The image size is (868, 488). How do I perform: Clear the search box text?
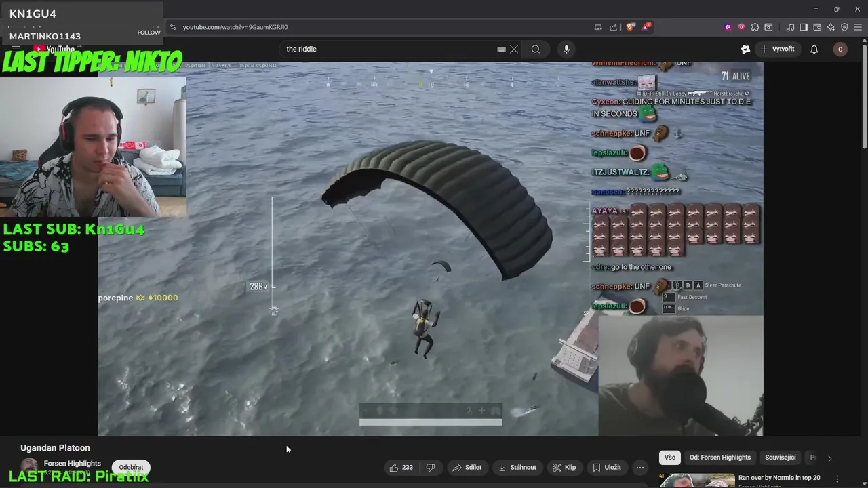pyautogui.click(x=514, y=49)
